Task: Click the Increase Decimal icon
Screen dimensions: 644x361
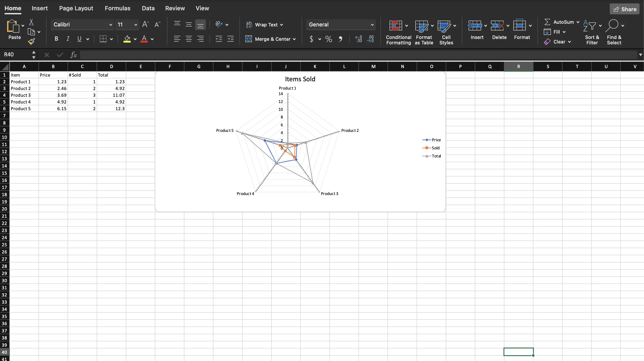Action: point(358,39)
